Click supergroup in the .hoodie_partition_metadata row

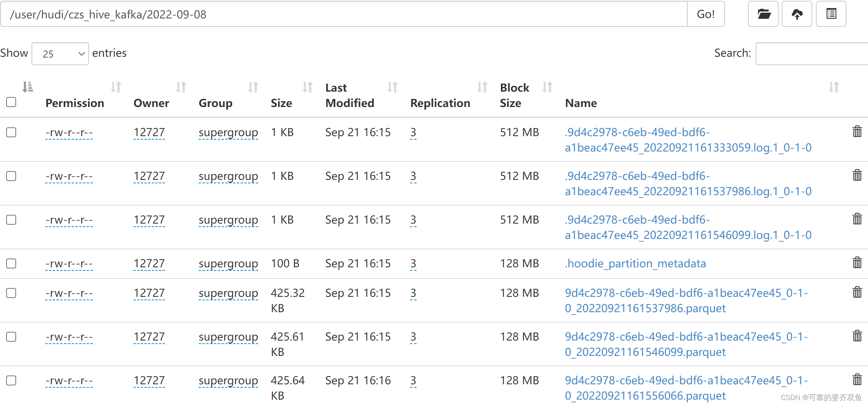pos(228,264)
